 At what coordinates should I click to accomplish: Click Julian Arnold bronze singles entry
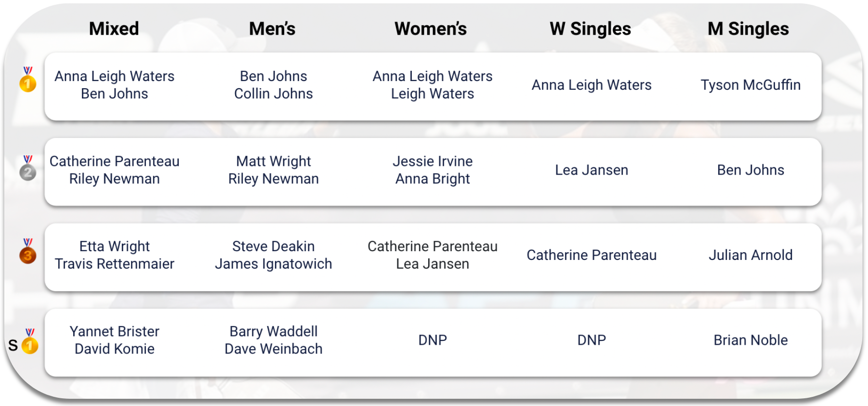[x=750, y=255]
